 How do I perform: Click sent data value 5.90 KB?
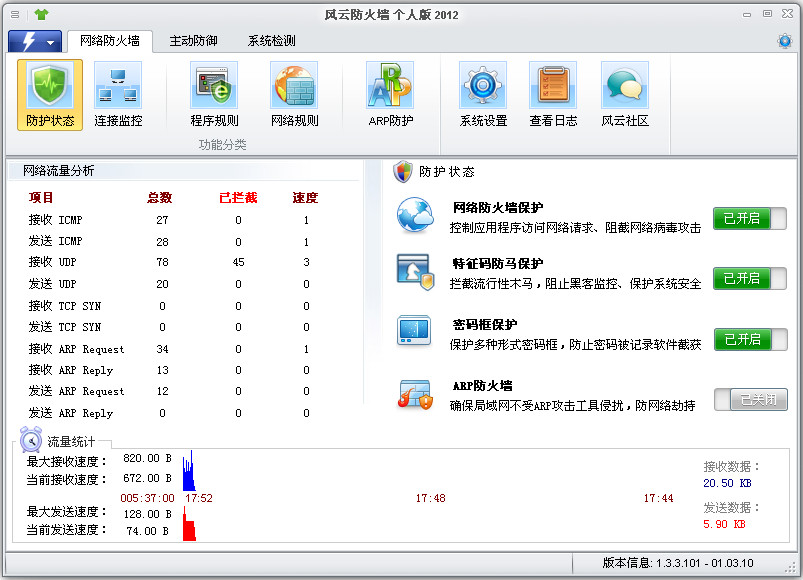point(724,524)
